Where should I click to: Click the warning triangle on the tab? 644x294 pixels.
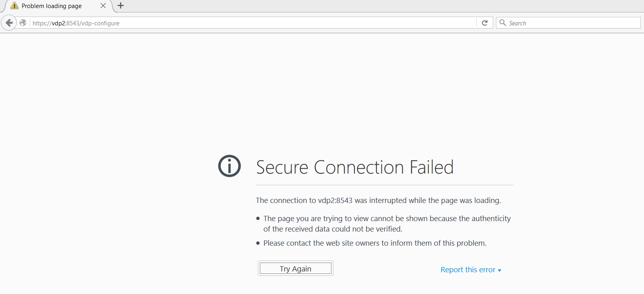pyautogui.click(x=15, y=6)
